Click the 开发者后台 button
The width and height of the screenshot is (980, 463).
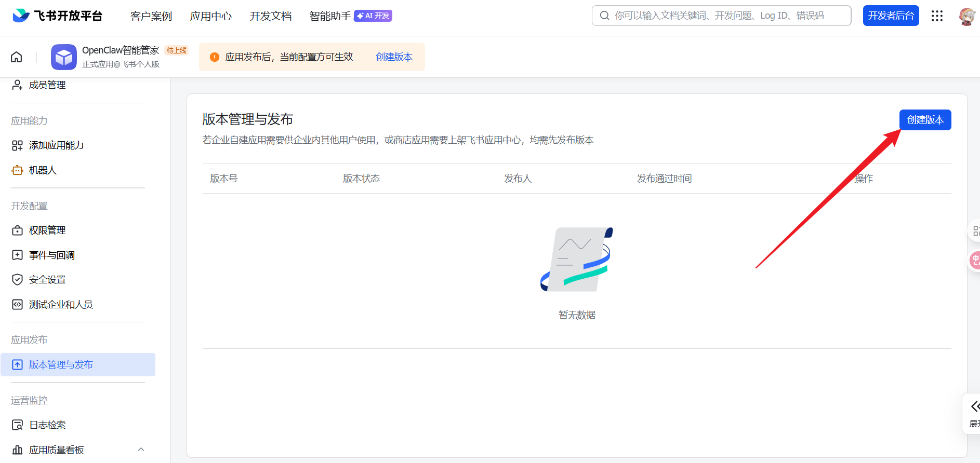891,16
